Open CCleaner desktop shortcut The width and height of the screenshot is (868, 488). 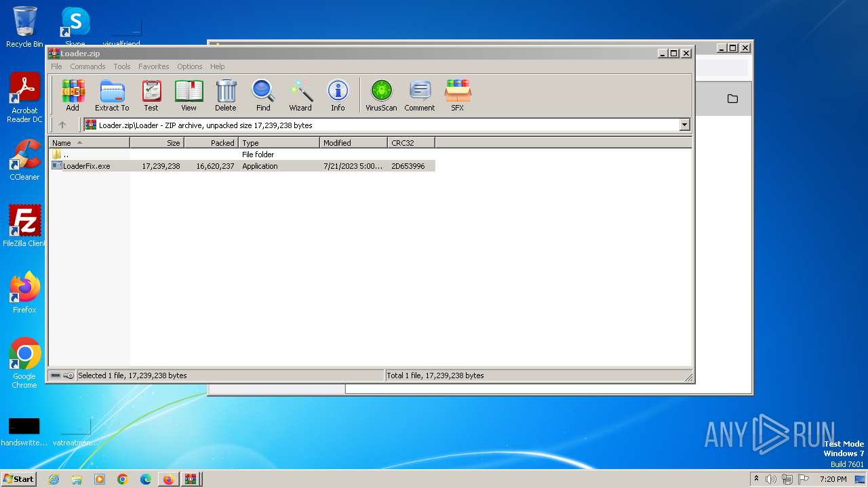(x=24, y=160)
